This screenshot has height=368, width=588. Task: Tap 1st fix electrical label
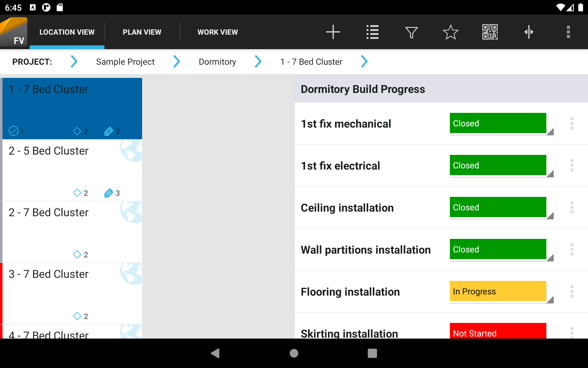[x=341, y=166]
